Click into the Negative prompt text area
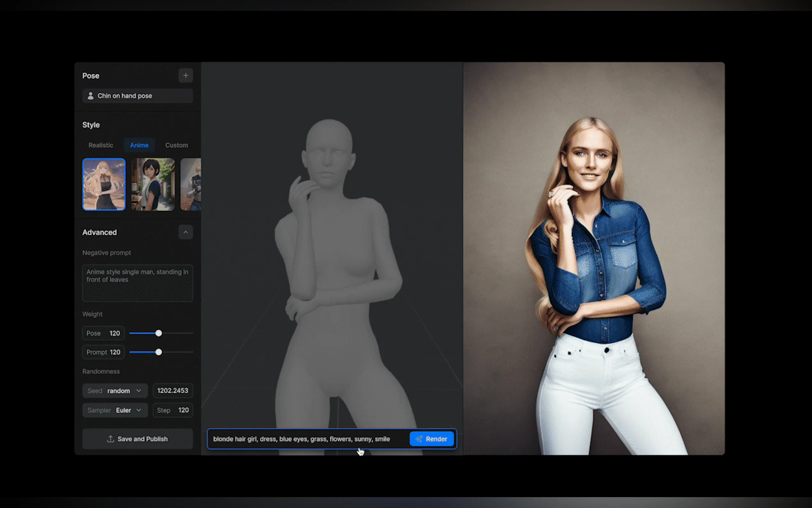The width and height of the screenshot is (812, 508). pyautogui.click(x=138, y=283)
